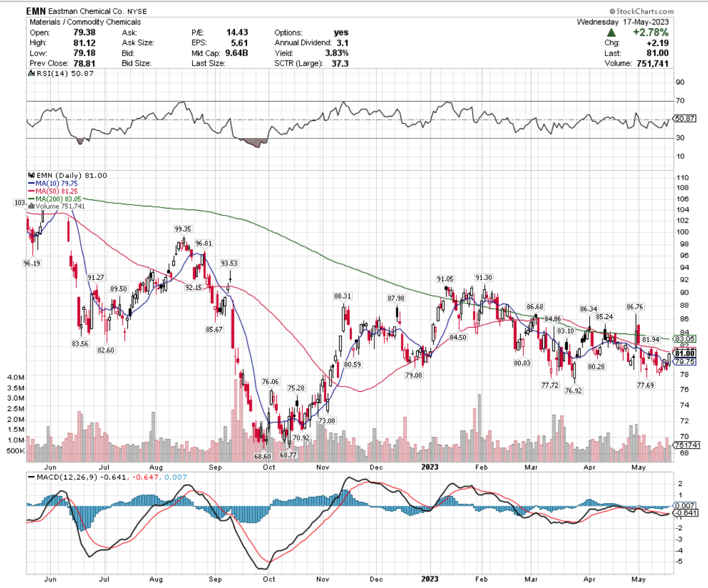
Task: Click the 81.00 last price tag on right axis
Action: point(685,353)
